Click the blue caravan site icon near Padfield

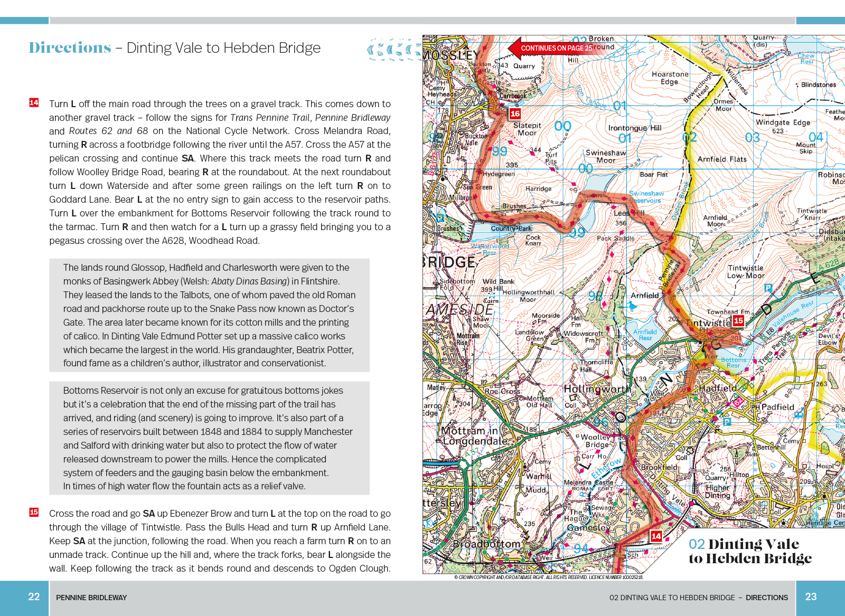(x=799, y=414)
